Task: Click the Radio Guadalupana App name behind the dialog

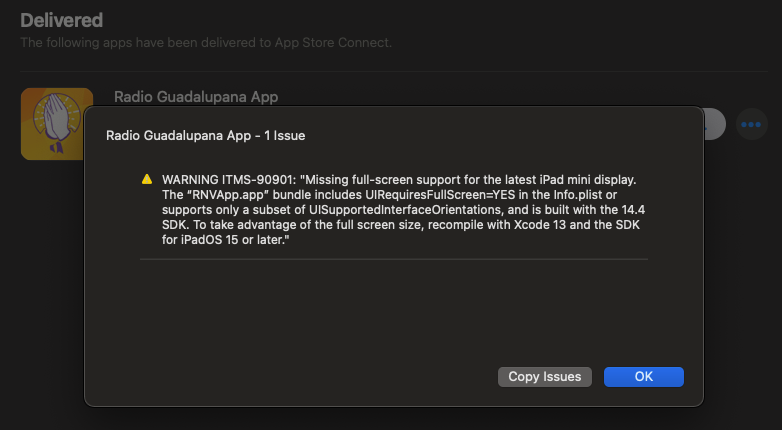Action: click(196, 97)
